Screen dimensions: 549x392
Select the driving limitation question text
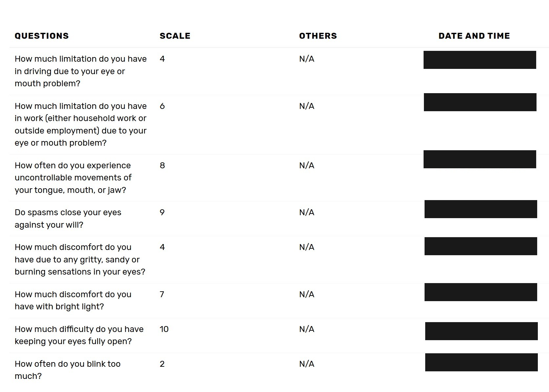(x=80, y=71)
